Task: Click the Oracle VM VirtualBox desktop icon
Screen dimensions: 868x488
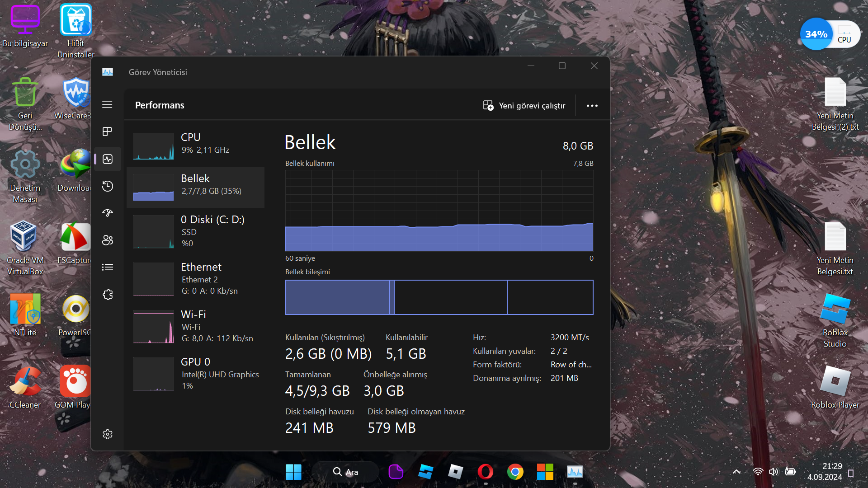Action: pos(25,249)
